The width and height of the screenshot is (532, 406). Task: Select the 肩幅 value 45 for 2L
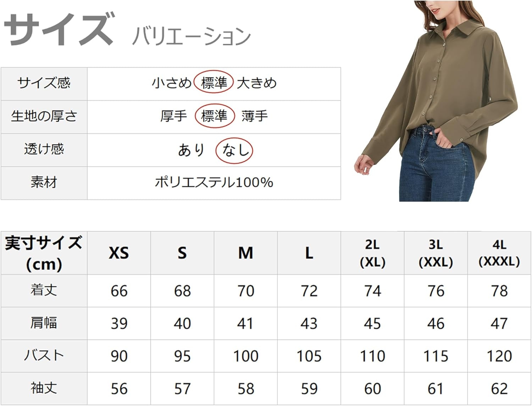click(372, 324)
